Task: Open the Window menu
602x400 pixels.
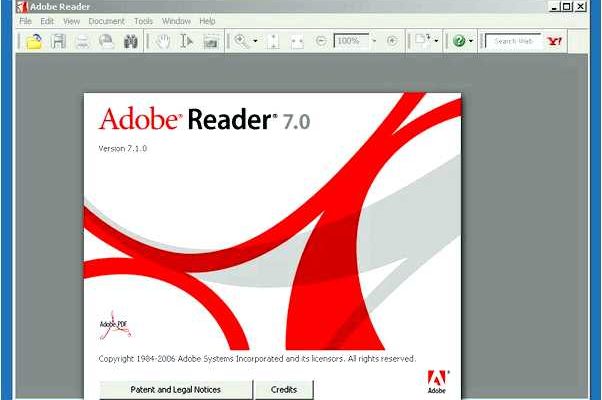Action: [x=176, y=21]
